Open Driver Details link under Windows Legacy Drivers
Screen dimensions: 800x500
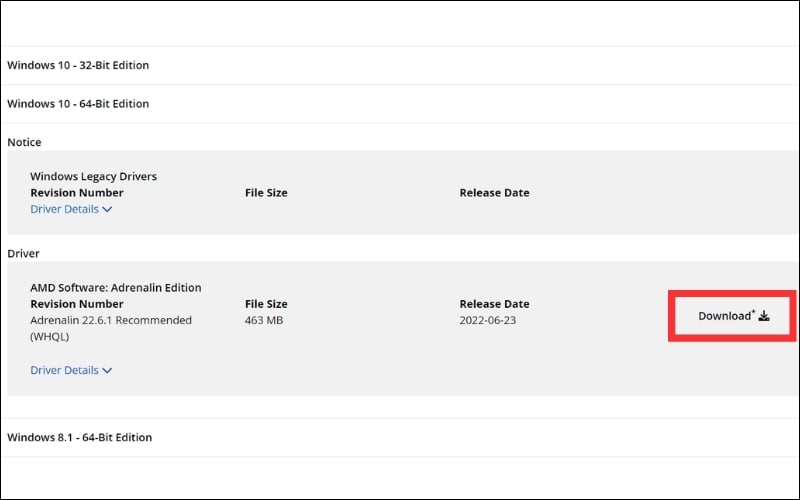[65, 210]
